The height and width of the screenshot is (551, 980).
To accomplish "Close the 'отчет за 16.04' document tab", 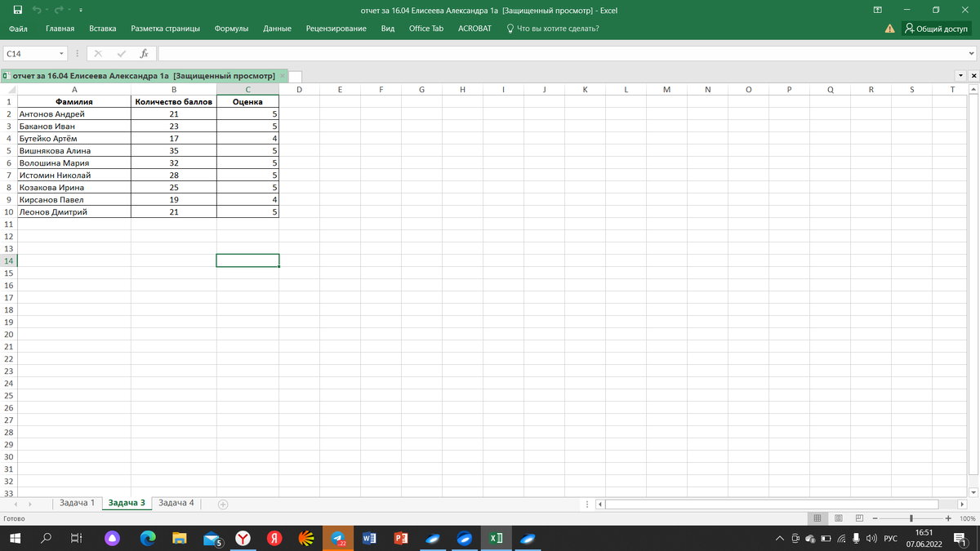I will tap(283, 76).
